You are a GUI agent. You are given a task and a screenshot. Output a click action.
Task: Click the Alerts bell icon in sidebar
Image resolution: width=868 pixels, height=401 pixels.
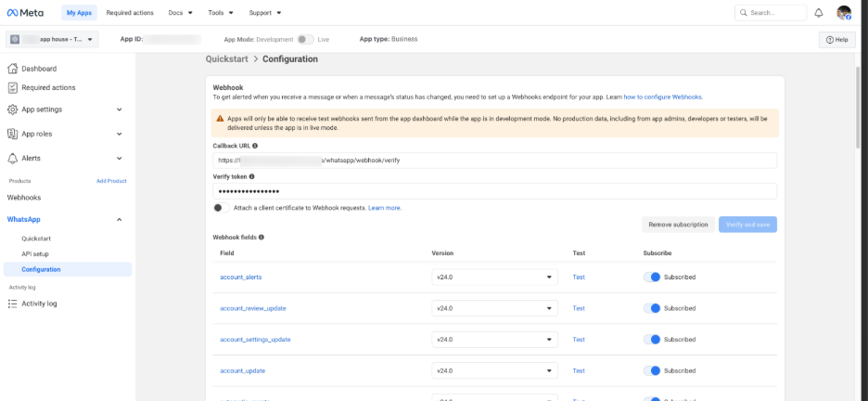click(13, 159)
